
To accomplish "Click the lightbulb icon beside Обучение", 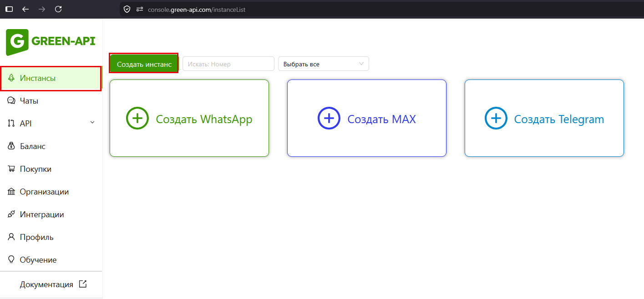I will pos(11,260).
